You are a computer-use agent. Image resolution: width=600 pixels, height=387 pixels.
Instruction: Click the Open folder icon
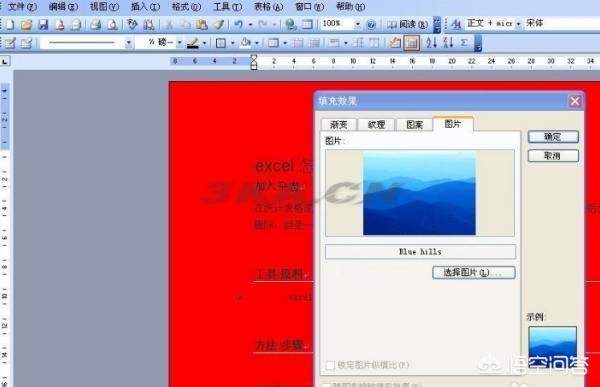coord(26,25)
